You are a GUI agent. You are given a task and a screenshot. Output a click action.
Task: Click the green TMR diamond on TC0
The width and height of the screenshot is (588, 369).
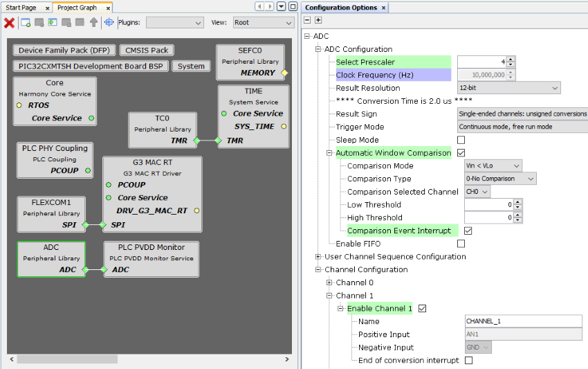pyautogui.click(x=196, y=141)
